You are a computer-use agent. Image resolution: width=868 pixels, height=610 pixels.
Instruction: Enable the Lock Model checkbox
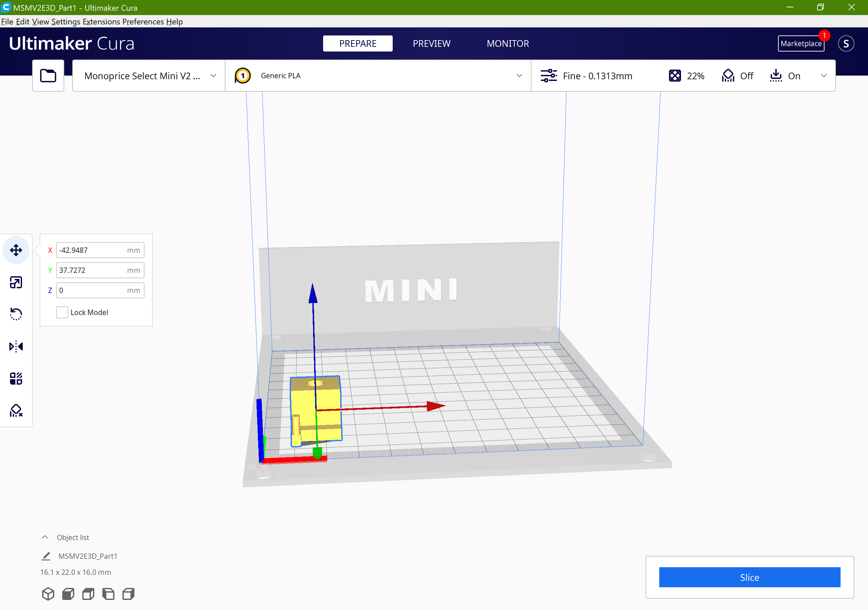pyautogui.click(x=62, y=312)
